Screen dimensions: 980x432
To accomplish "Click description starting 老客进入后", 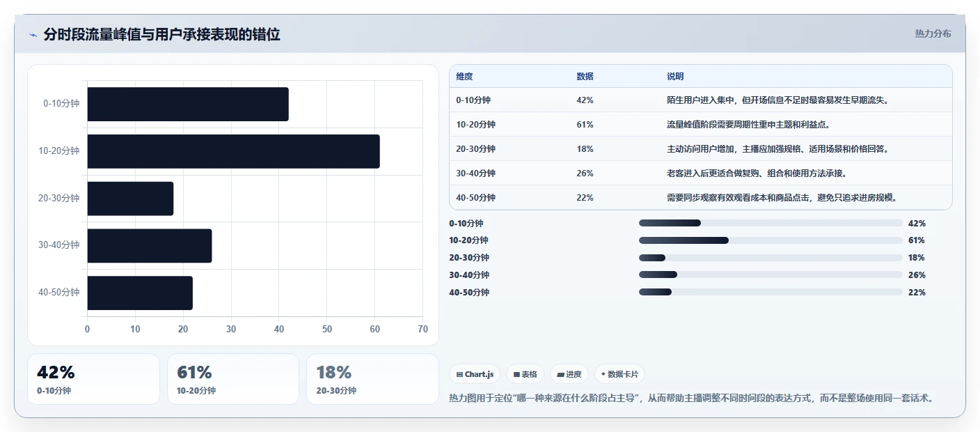I will pos(757,173).
